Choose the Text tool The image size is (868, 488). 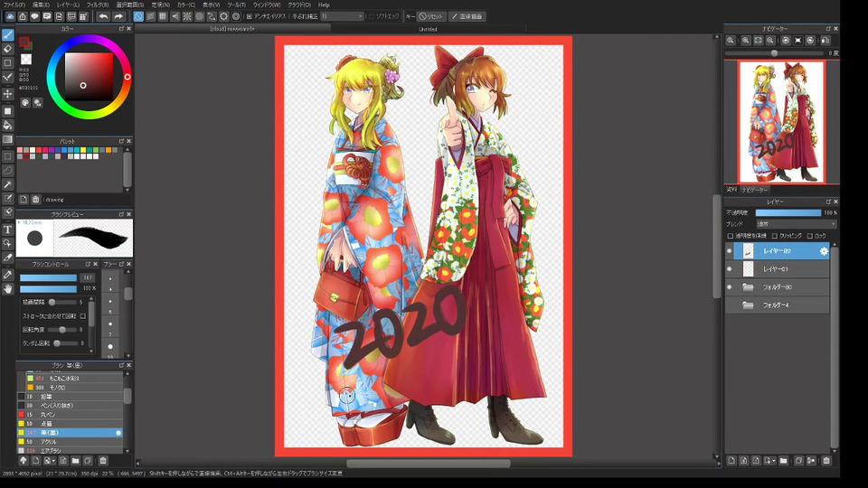pos(8,230)
